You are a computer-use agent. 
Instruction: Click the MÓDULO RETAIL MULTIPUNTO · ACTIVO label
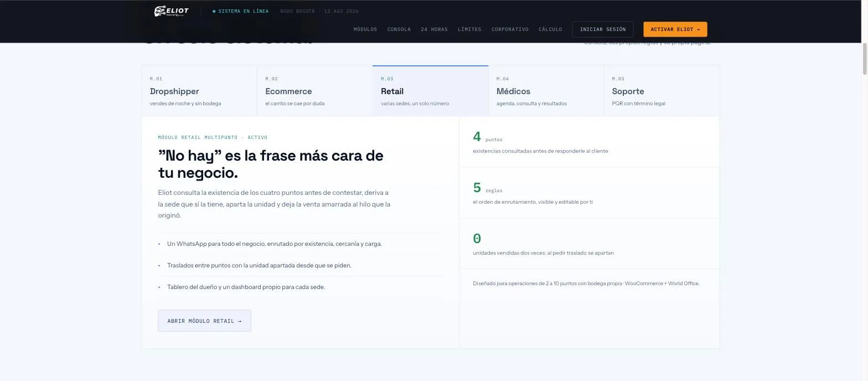click(213, 137)
